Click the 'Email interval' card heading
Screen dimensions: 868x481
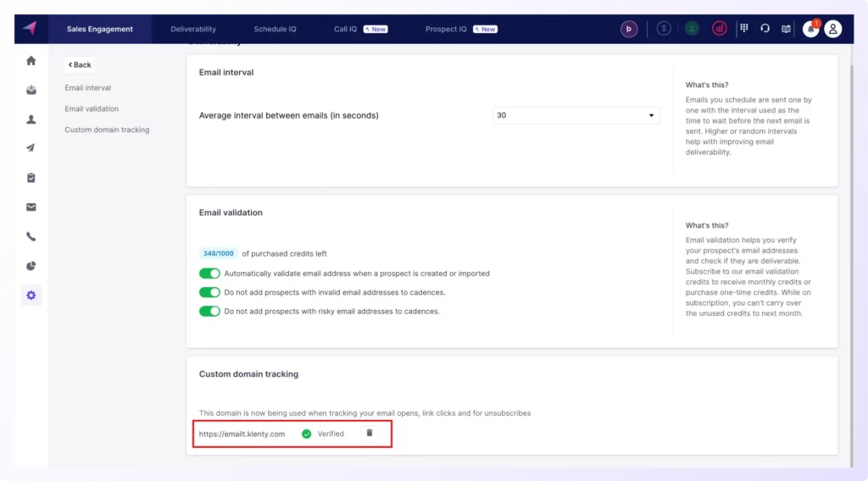coord(226,73)
